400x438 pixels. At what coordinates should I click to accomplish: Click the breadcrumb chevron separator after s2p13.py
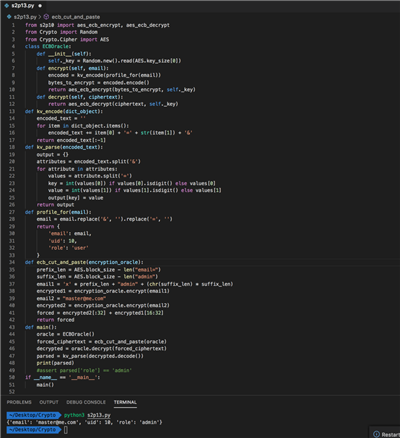click(40, 17)
